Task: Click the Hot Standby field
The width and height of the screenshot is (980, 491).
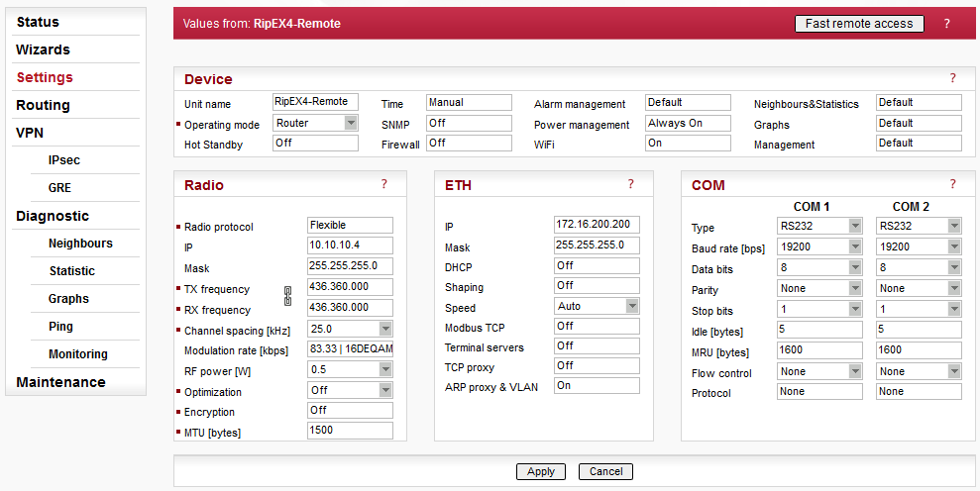Action: pos(316,144)
